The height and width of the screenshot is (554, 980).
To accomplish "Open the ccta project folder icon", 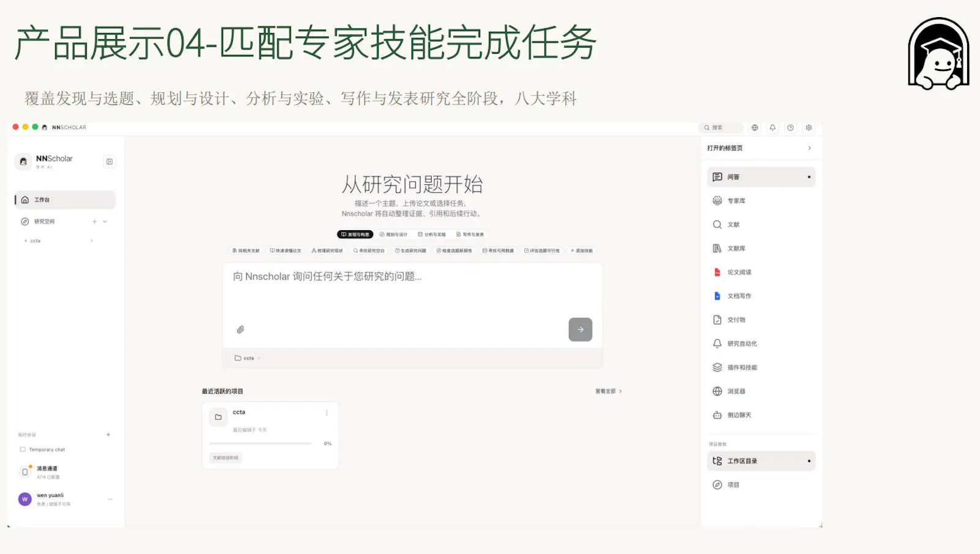I will click(218, 417).
